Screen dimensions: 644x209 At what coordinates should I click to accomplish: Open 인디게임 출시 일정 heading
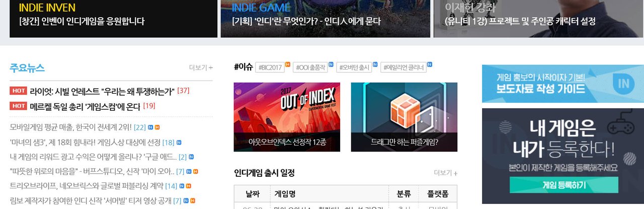264,173
